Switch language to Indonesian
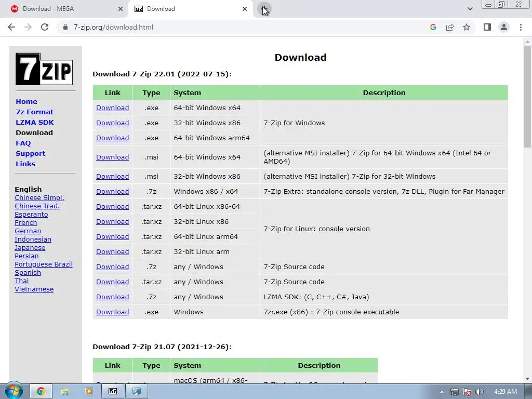 coord(33,239)
